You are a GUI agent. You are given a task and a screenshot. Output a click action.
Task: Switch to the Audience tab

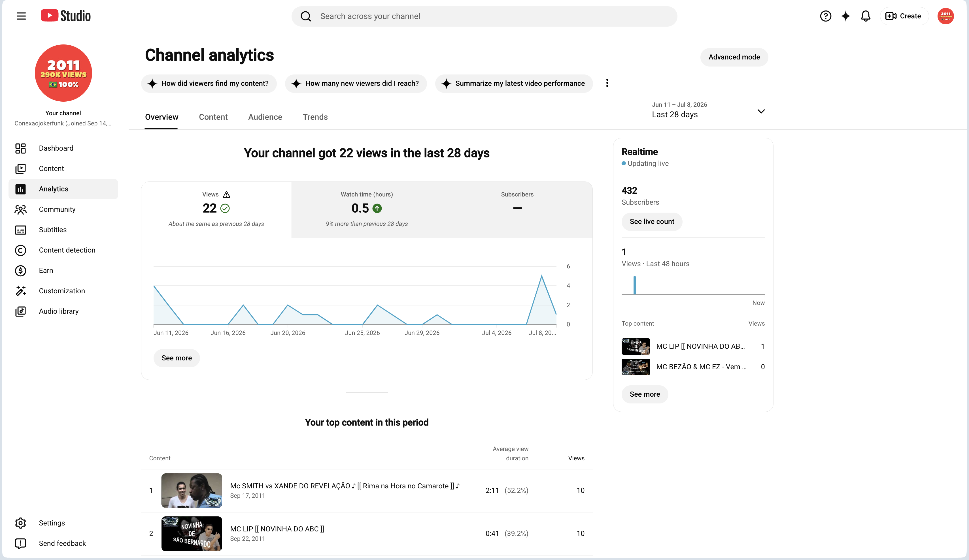(265, 117)
